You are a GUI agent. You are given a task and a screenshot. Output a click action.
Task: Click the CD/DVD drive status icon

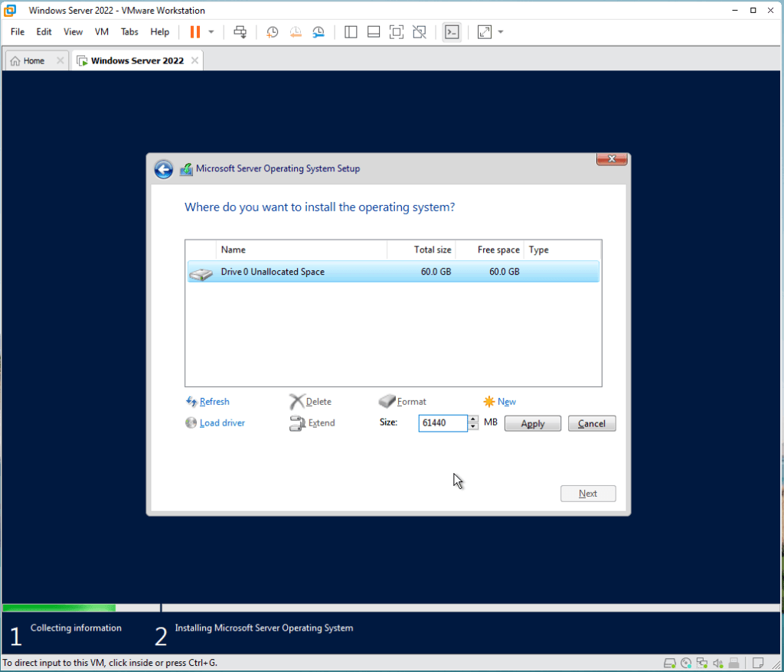pyautogui.click(x=686, y=663)
